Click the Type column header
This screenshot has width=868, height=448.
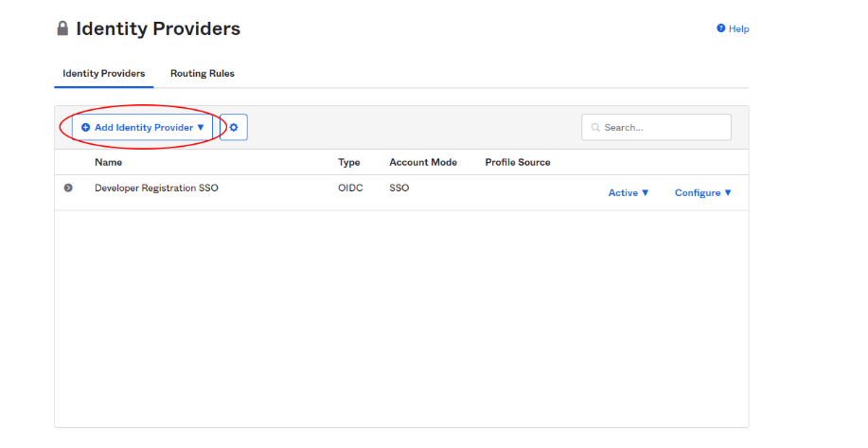click(349, 163)
